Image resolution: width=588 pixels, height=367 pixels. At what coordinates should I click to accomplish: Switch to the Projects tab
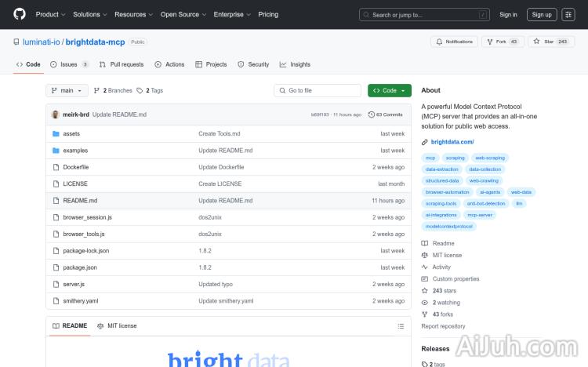tap(211, 64)
